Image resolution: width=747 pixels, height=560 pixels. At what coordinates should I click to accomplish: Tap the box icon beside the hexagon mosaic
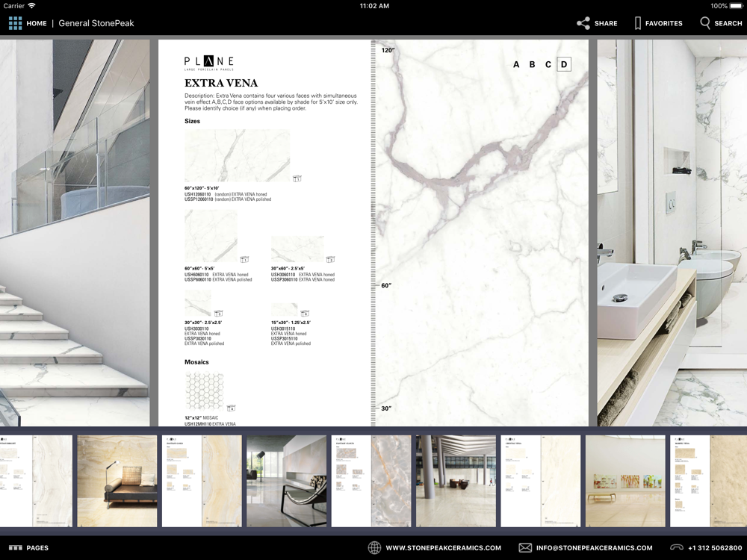[x=231, y=408]
